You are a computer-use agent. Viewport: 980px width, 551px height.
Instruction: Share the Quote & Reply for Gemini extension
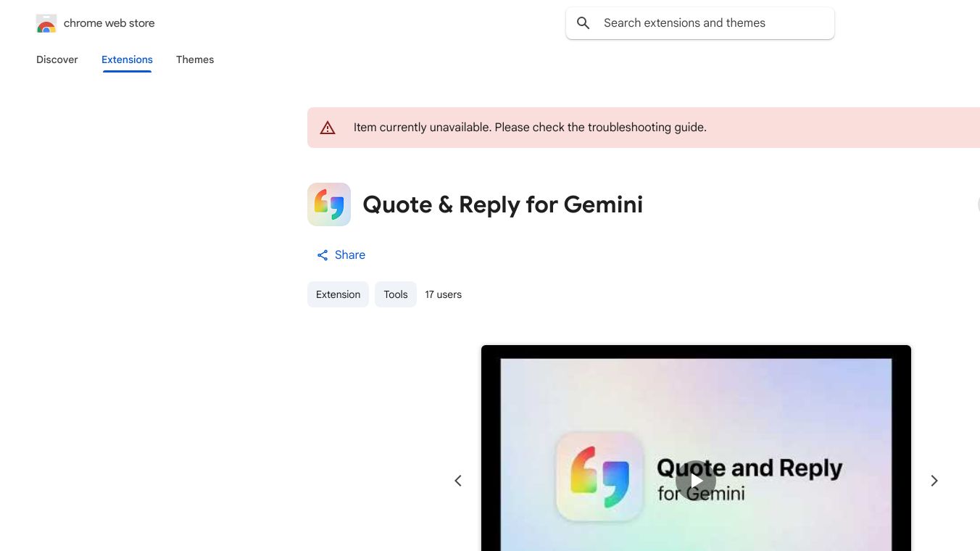click(x=341, y=254)
